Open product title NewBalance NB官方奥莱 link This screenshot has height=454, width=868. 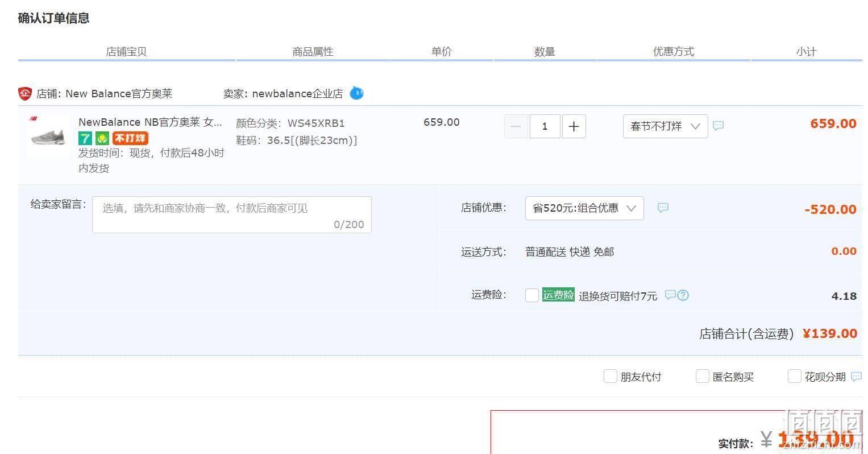(x=150, y=122)
